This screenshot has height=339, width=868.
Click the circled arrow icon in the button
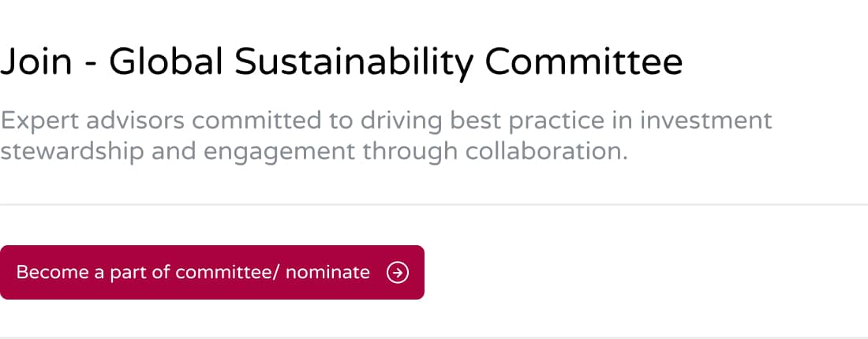pyautogui.click(x=398, y=273)
